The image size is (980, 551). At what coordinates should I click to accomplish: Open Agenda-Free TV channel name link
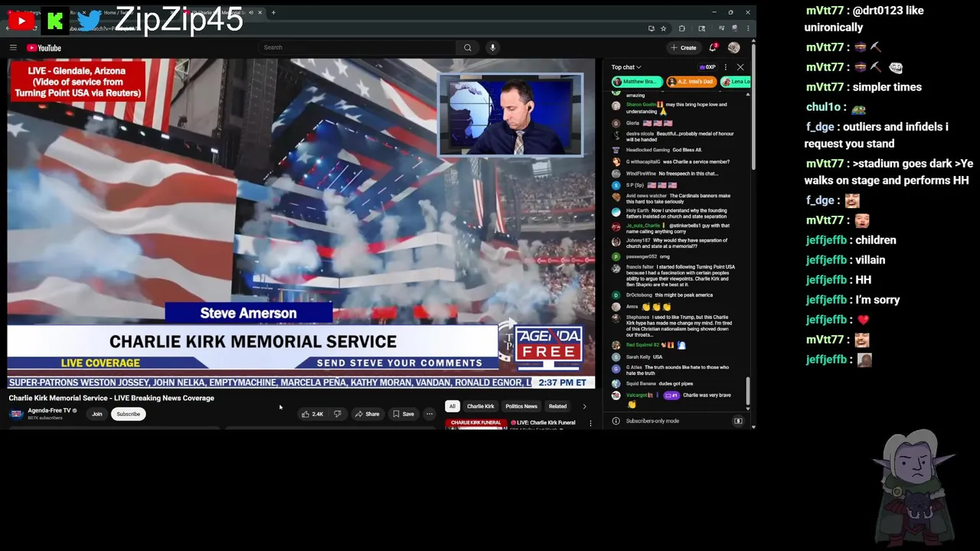tap(49, 410)
